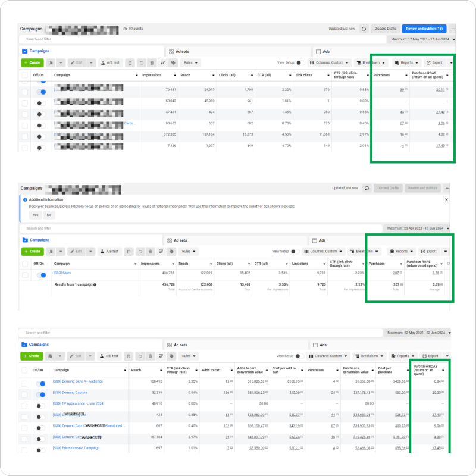Tick the checkbox for [SSO] Price Increase Campaign
The image size is (476, 476).
pos(24,447)
